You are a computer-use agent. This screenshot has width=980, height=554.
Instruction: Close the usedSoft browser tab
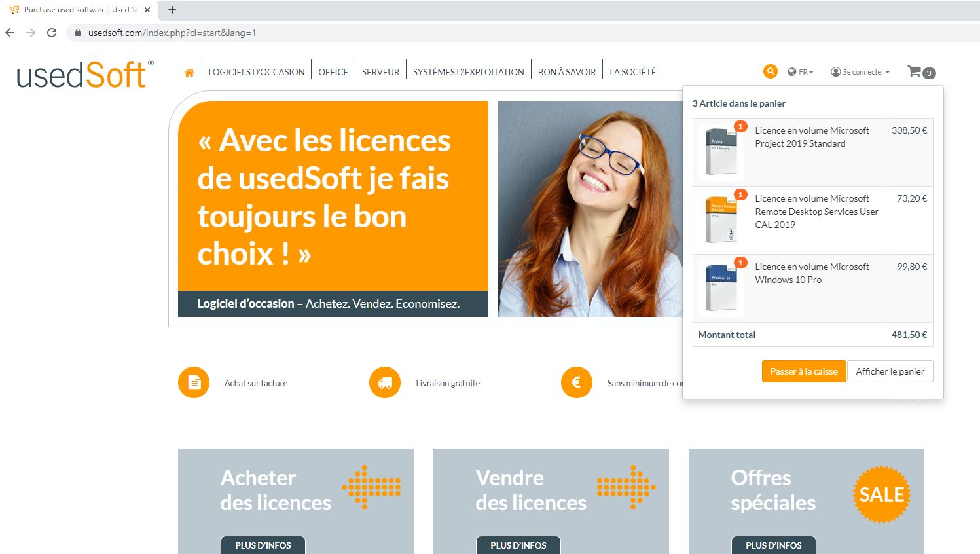coord(147,10)
